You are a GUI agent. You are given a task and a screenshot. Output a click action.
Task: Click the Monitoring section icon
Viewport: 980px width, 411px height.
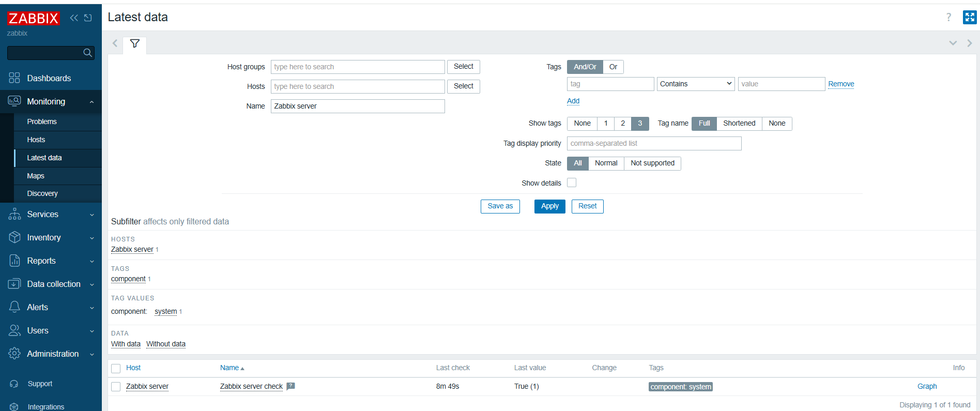click(14, 101)
